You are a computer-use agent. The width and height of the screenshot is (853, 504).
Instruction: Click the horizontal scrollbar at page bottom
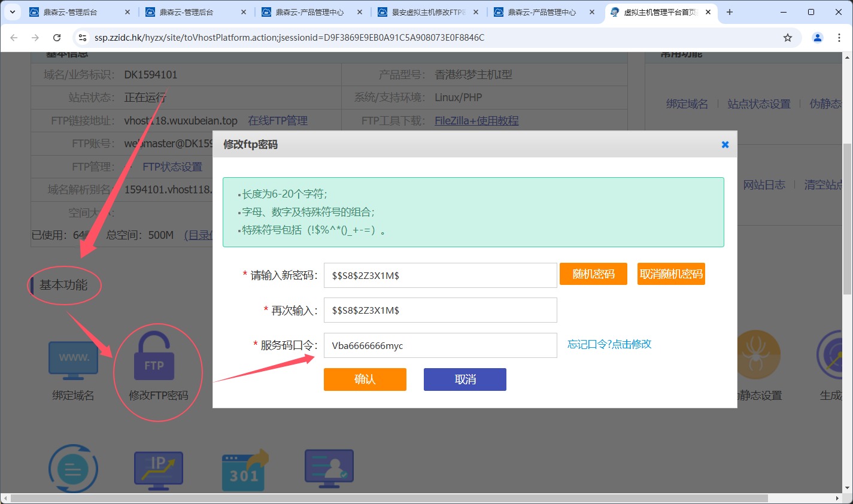389,499
